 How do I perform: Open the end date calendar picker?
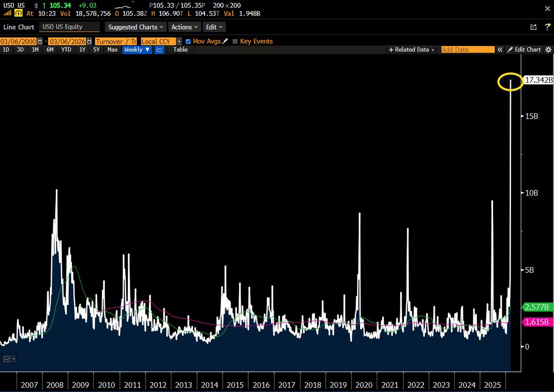[90, 41]
